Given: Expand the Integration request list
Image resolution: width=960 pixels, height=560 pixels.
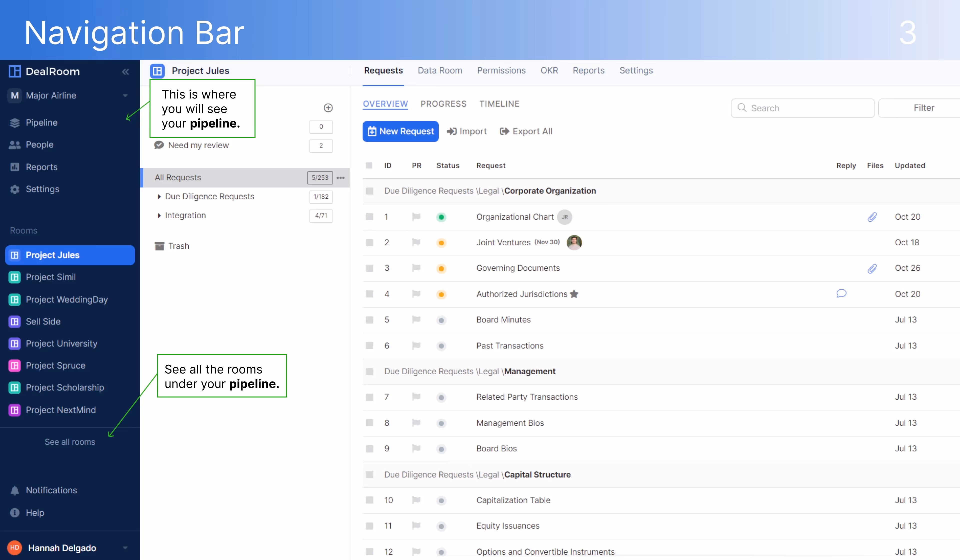Looking at the screenshot, I should 159,215.
